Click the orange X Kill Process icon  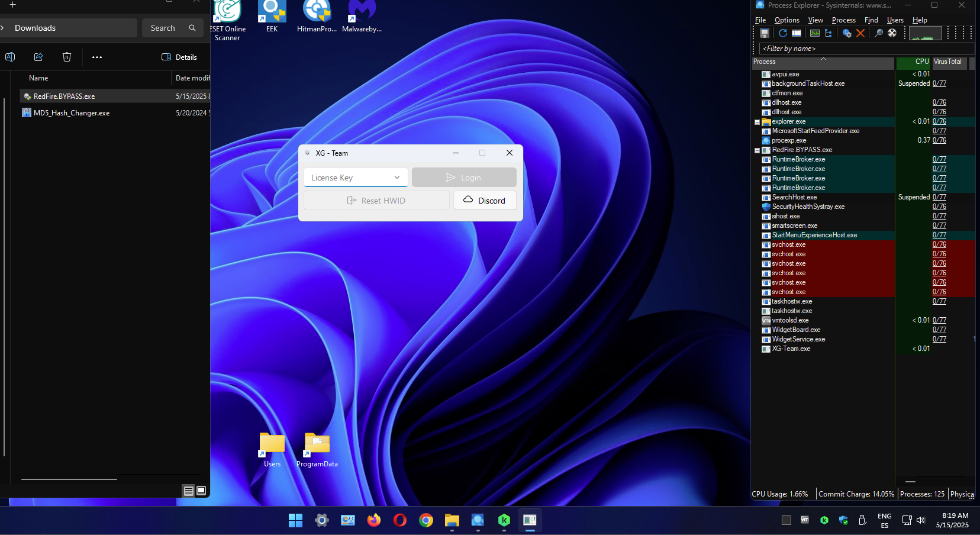[x=860, y=33]
